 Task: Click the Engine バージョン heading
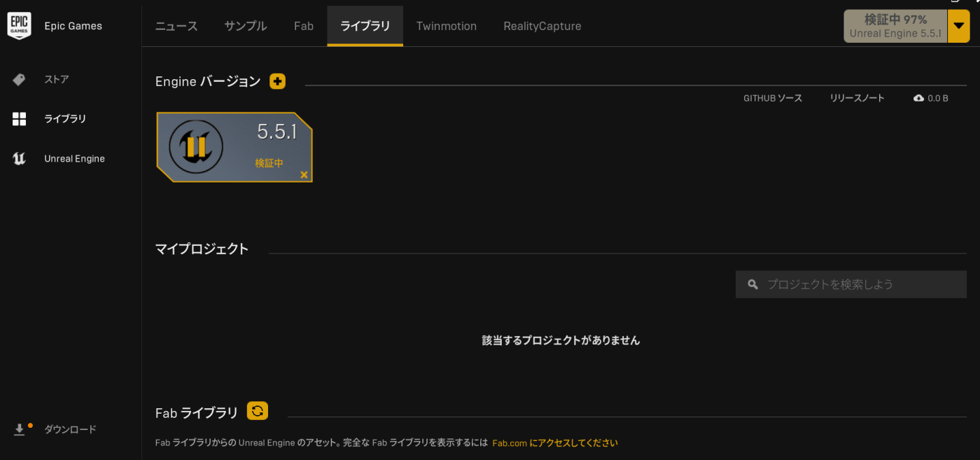[208, 81]
